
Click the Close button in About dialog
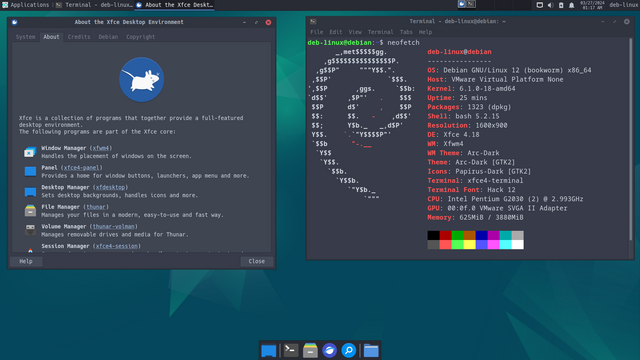pos(257,261)
